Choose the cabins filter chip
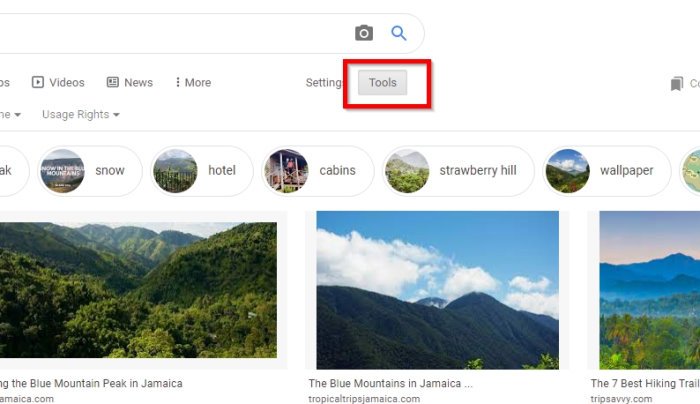The image size is (700, 404). click(317, 171)
